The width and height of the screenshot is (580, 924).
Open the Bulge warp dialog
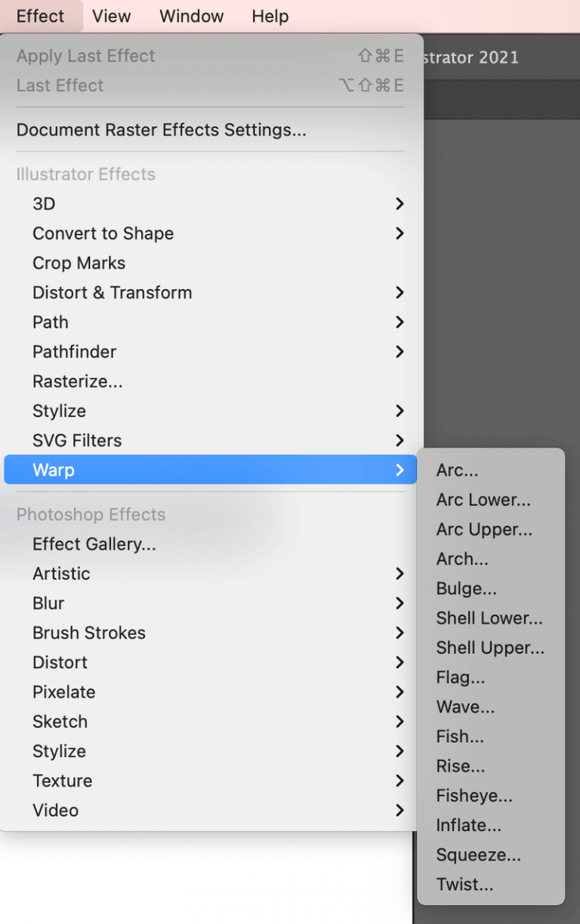click(x=466, y=588)
